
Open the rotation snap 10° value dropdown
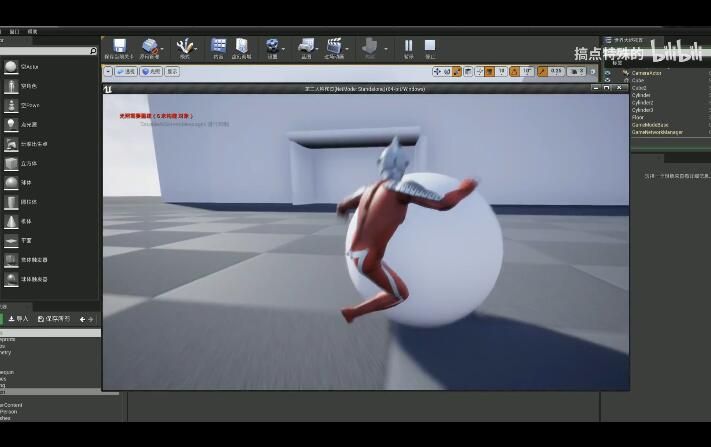coord(527,71)
